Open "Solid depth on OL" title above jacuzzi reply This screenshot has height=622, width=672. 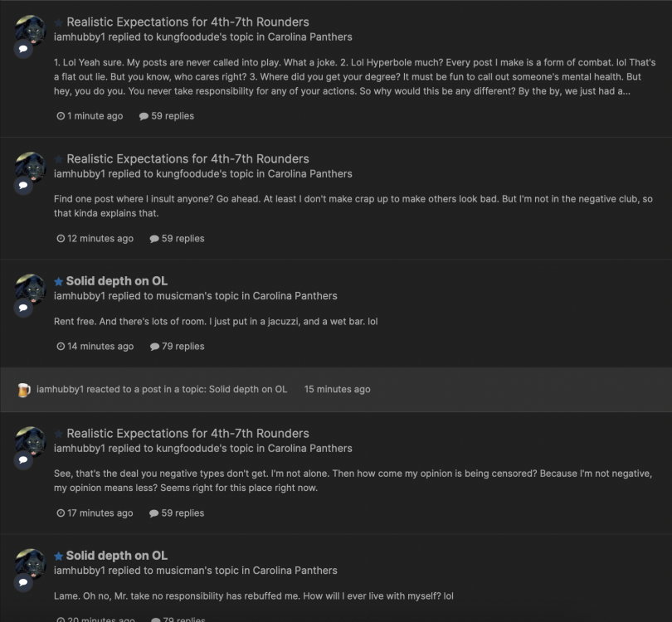click(117, 281)
